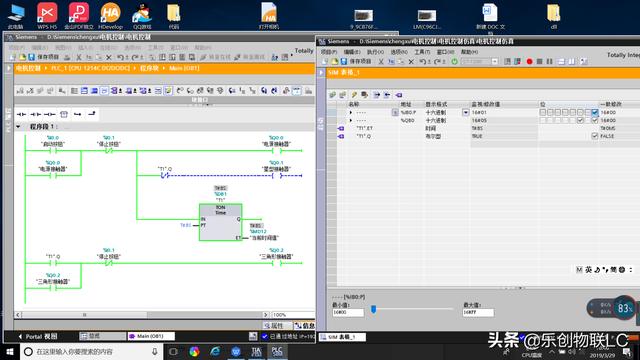Viewport: 640px width, 360px height.
Task: Insert a normally open contact instruction
Action: tap(21, 114)
